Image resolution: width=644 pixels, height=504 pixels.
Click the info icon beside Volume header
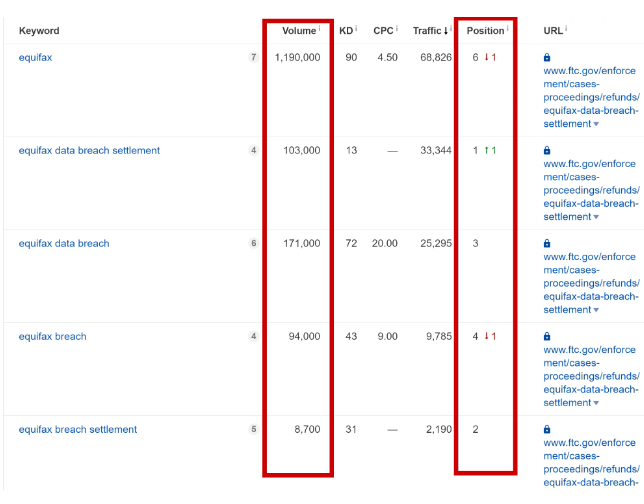319,28
